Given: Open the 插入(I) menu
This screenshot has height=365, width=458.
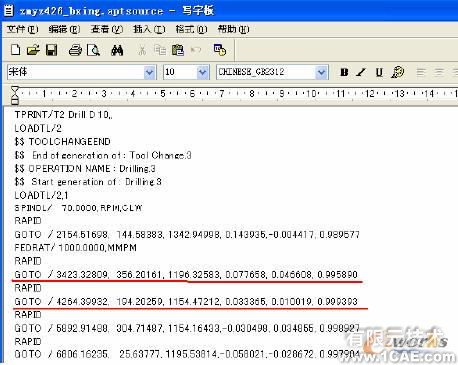Looking at the screenshot, I should (x=149, y=29).
